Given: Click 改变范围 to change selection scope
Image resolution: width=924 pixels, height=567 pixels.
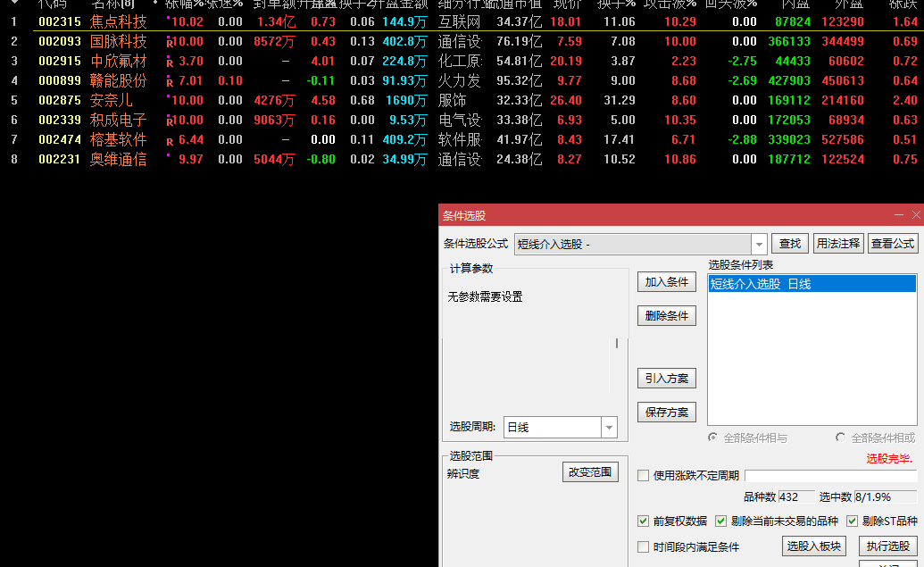Looking at the screenshot, I should click(x=592, y=471).
